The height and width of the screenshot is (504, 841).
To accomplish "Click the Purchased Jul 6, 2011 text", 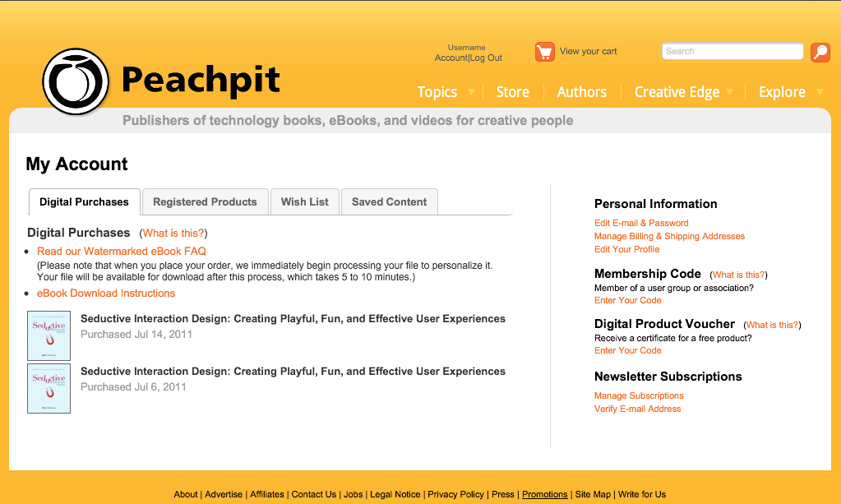I will tap(133, 386).
